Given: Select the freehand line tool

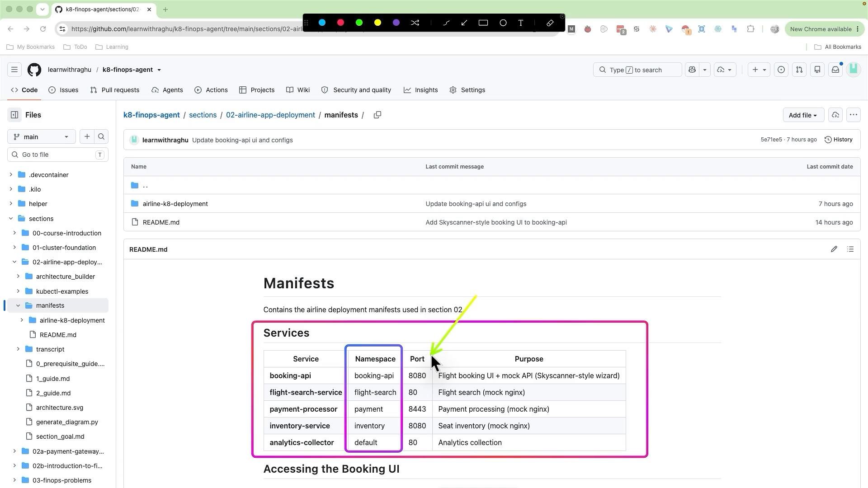Looking at the screenshot, I should [446, 23].
